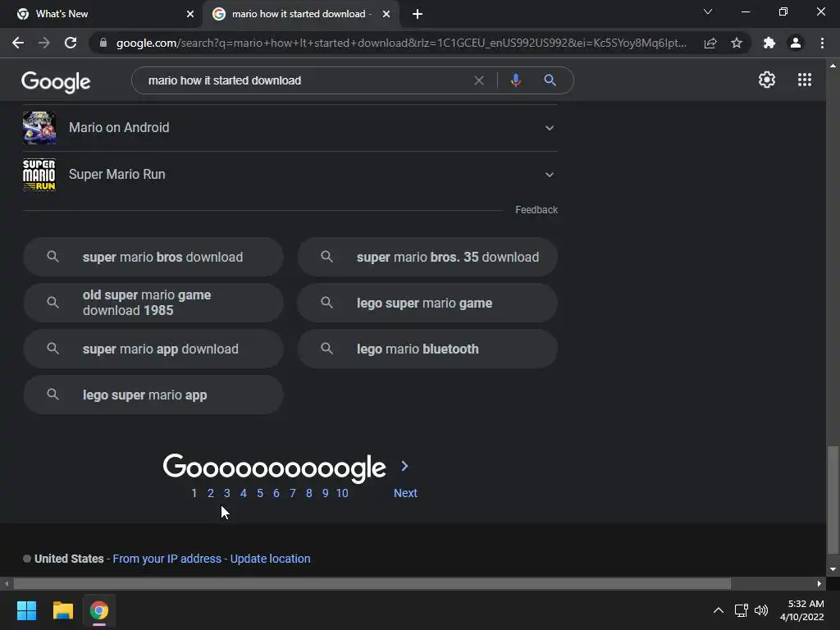Click the From your IP address link
This screenshot has width=840, height=630.
[x=167, y=559]
